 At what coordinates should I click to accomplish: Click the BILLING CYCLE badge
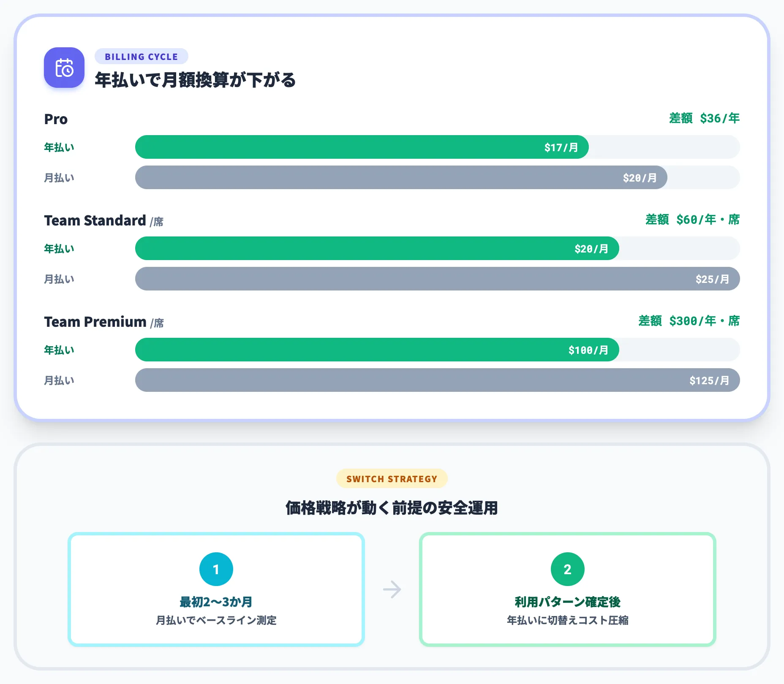click(142, 57)
